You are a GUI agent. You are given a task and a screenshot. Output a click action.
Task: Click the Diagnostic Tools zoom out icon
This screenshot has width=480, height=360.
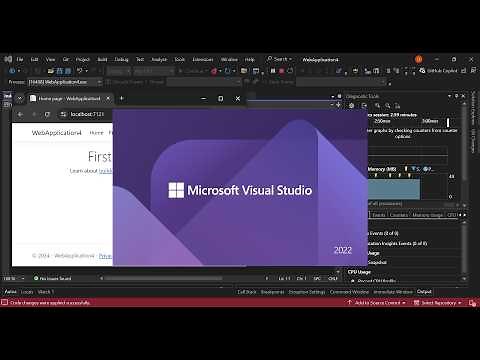[x=388, y=106]
